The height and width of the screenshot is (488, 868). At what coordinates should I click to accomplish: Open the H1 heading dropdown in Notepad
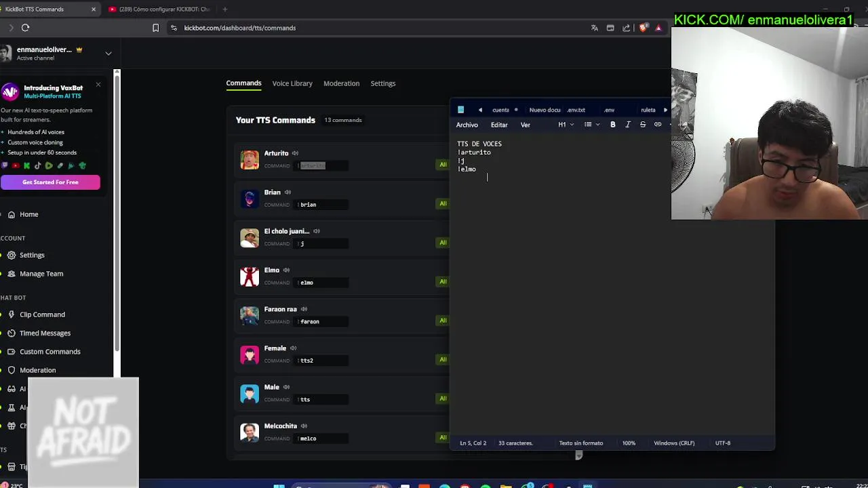pos(566,125)
